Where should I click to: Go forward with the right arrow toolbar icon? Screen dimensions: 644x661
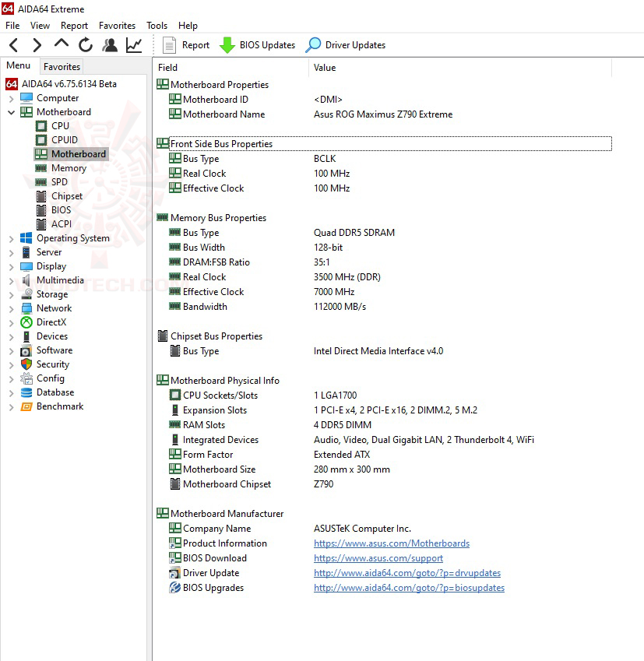click(37, 44)
